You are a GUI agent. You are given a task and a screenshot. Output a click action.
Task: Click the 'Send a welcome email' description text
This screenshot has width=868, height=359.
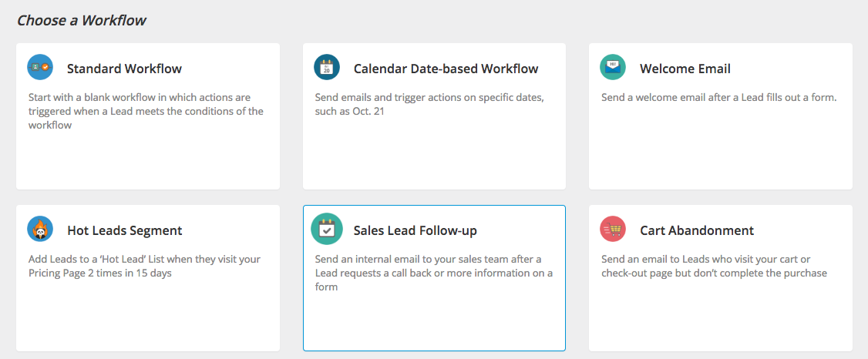tap(718, 98)
